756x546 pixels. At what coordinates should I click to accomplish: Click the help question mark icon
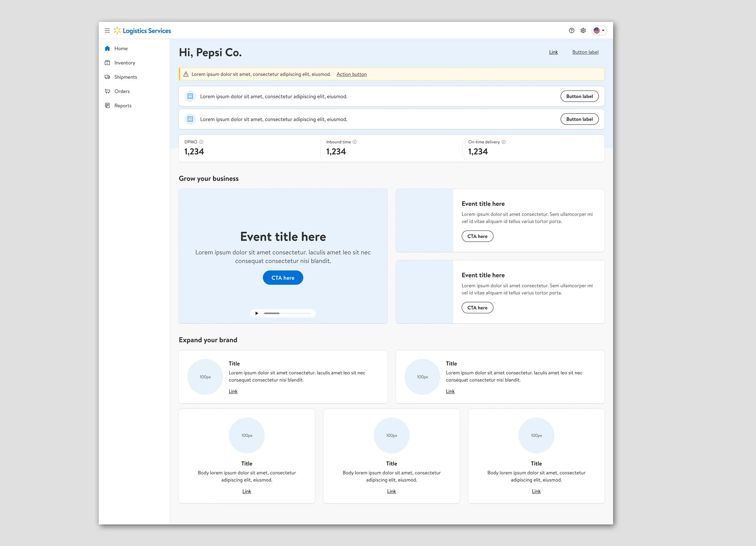click(572, 31)
